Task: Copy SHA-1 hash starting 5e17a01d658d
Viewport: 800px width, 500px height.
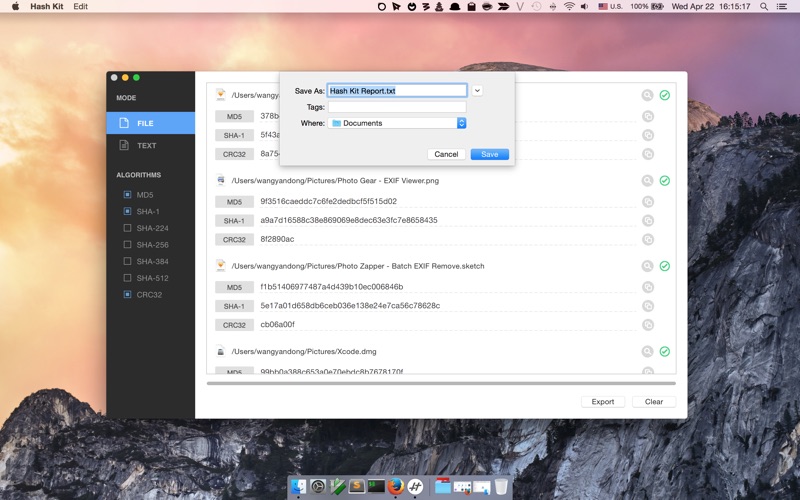Action: (x=648, y=306)
